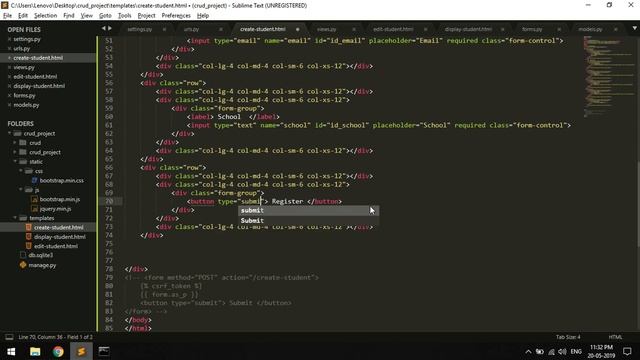The height and width of the screenshot is (360, 640).
Task: Close edit-student.html in Open Files list
Action: coord(9,77)
